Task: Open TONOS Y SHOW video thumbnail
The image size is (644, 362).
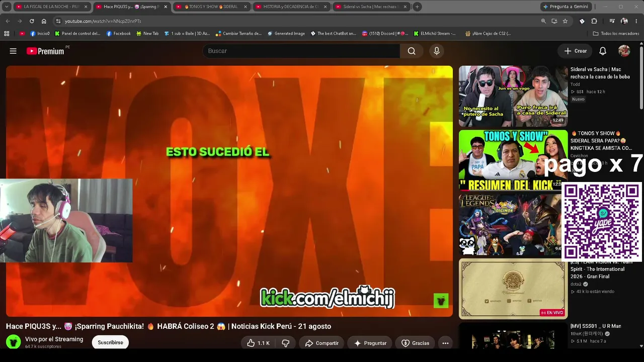Action: [x=513, y=160]
